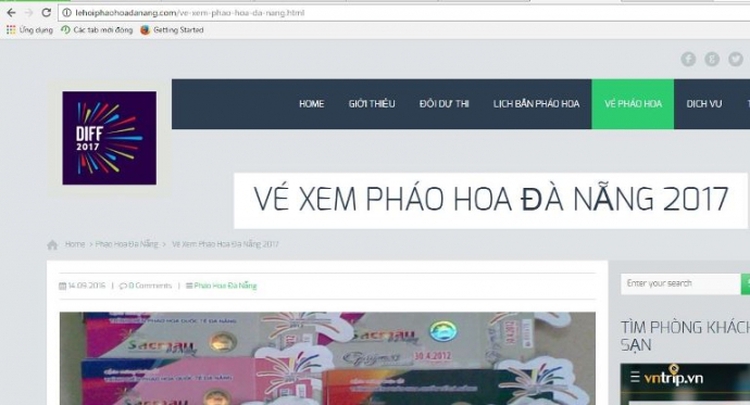Open the DỊCH VỤ menu item
Screen dimensions: 750x405
(x=704, y=104)
